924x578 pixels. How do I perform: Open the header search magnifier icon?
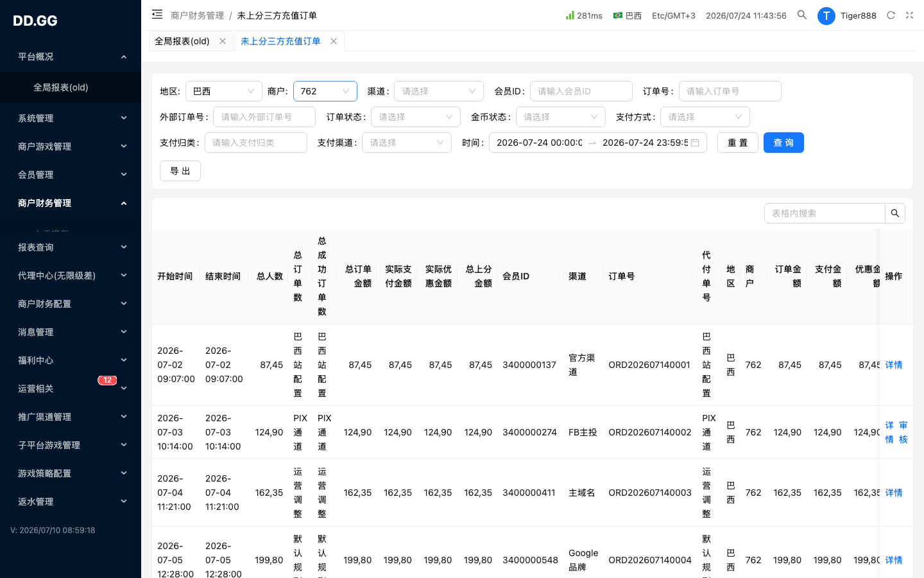click(x=802, y=15)
